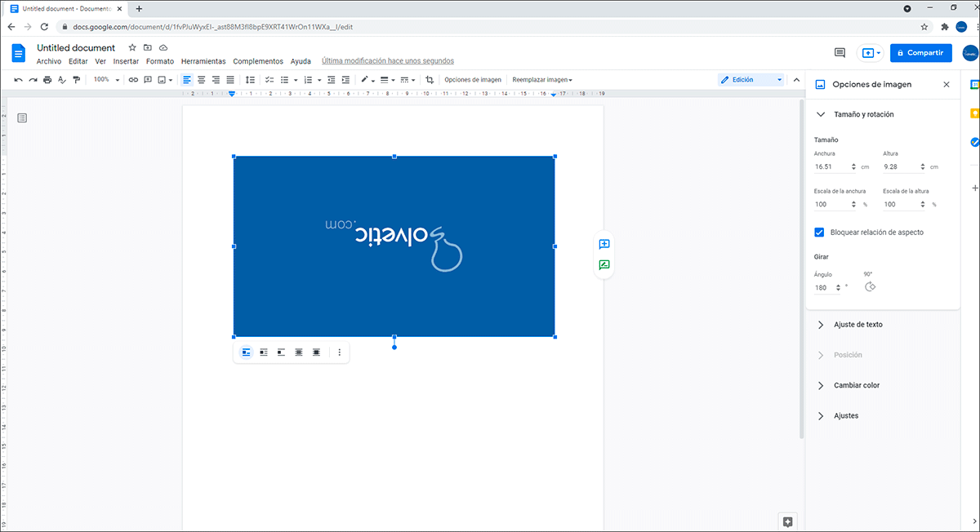Click the Anchura input field
980x532 pixels.
point(835,167)
